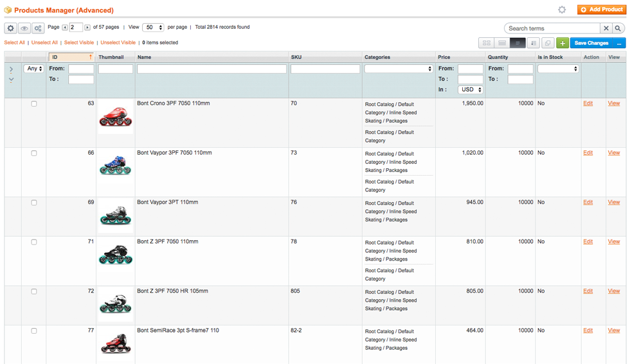The image size is (630, 364).
Task: Open the Bont Vaypor 3PT skate thumbnail
Action: click(116, 216)
